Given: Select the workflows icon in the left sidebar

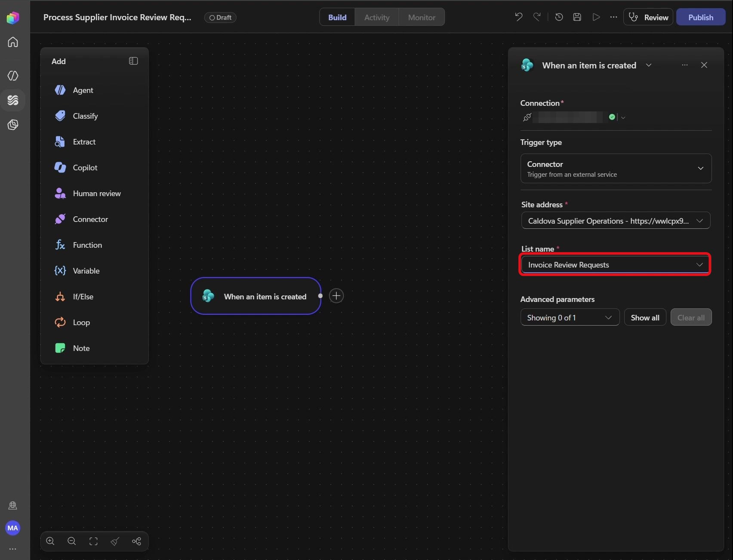Looking at the screenshot, I should pos(13,100).
